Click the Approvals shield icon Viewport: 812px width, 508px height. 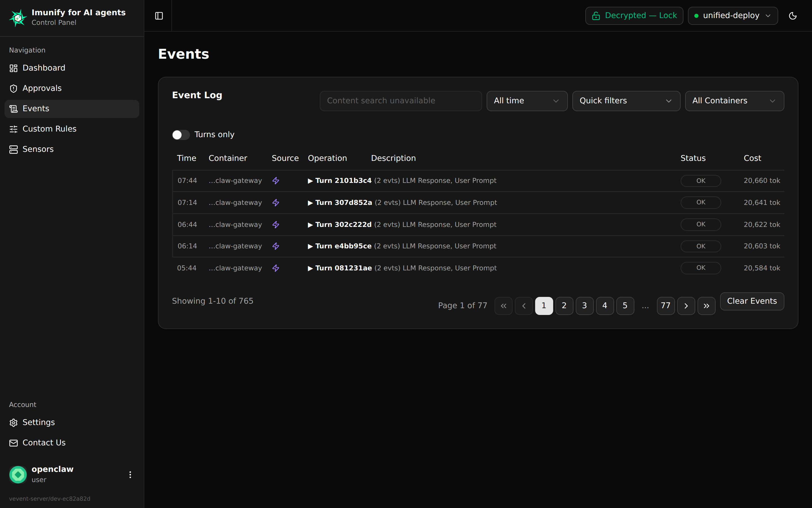click(14, 88)
